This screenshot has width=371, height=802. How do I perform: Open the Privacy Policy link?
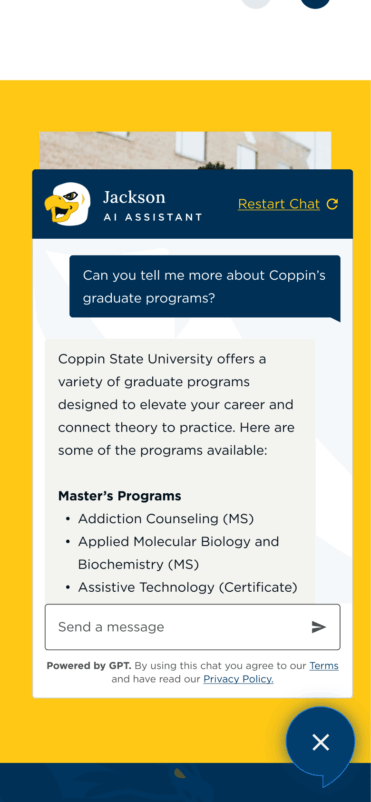point(238,679)
